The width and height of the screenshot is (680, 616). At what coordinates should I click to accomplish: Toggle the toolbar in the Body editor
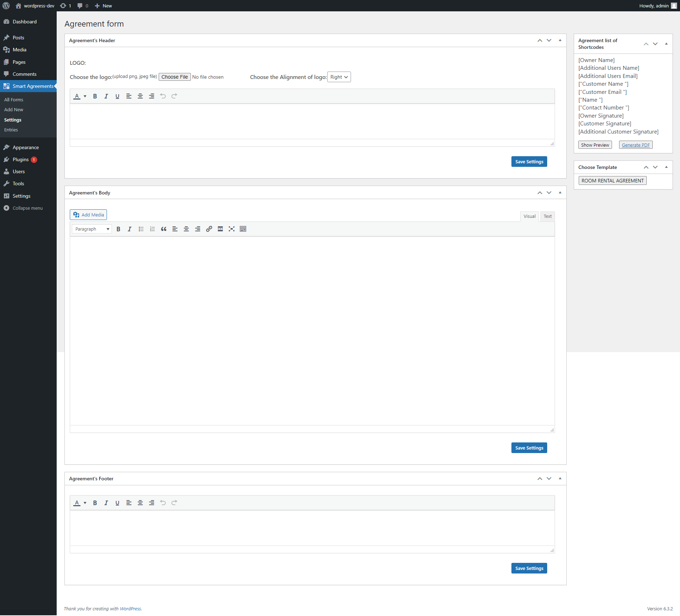(243, 229)
